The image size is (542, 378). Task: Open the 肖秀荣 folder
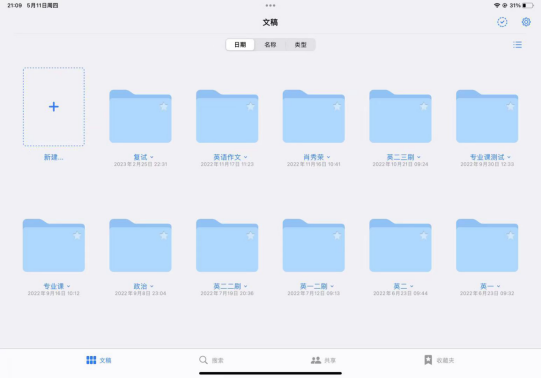(x=314, y=116)
